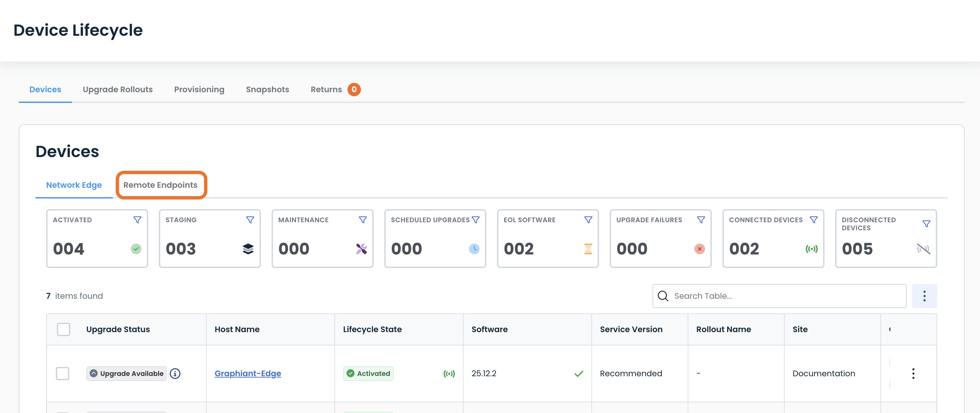Click green checkmark beside software 25.12.2
The image size is (980, 413).
(x=579, y=374)
